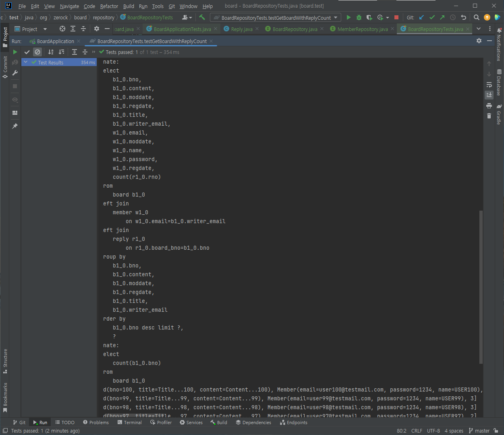Viewport: 504px width, 435px height.
Task: Push commits with the green arrow icon
Action: [442, 17]
